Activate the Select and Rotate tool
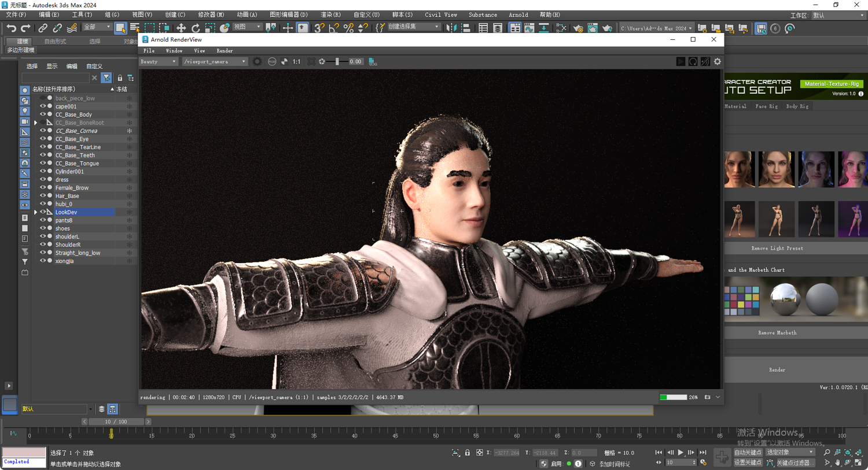The height and width of the screenshot is (470, 868). tap(196, 28)
